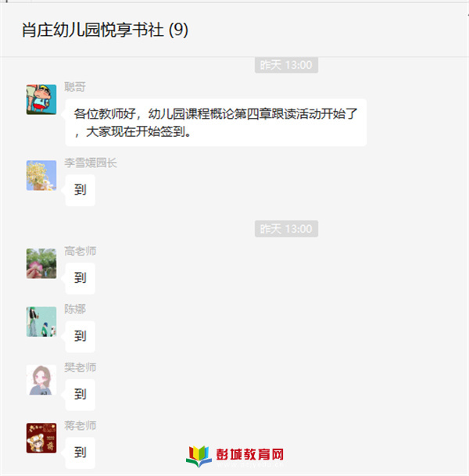The width and height of the screenshot is (469, 476).
Task: Click the group title 肖庄幼儿园悦享书社 (9)
Action: (105, 30)
